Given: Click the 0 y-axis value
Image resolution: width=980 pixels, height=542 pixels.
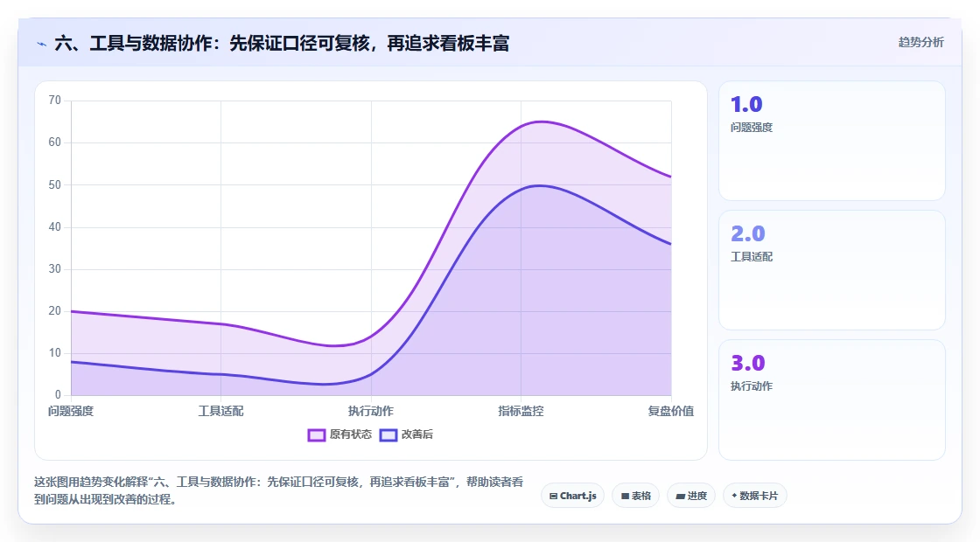Looking at the screenshot, I should (x=58, y=394).
